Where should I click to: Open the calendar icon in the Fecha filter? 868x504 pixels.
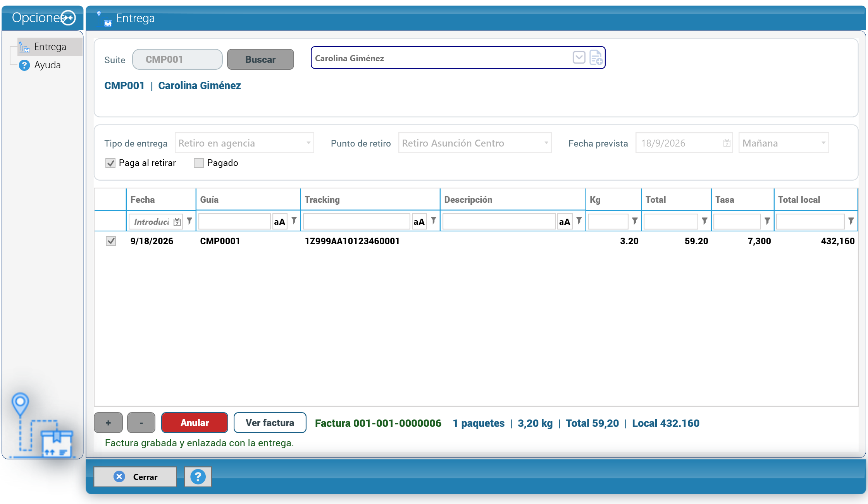pos(177,222)
